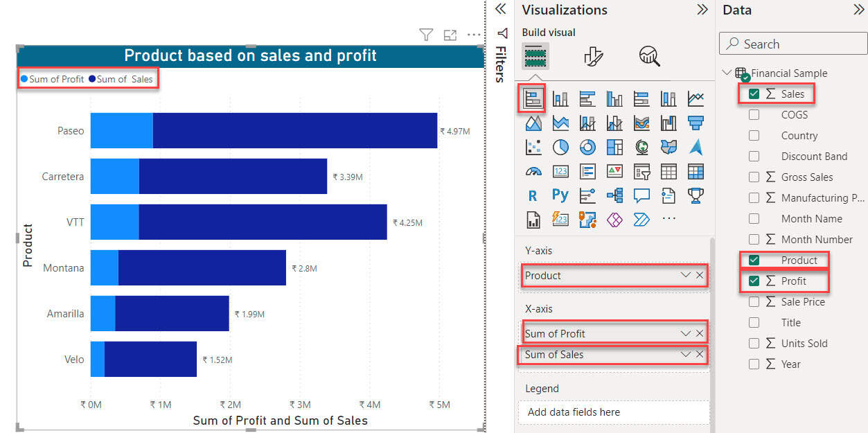The image size is (868, 433).
Task: Pick the R script visual
Action: (x=533, y=195)
